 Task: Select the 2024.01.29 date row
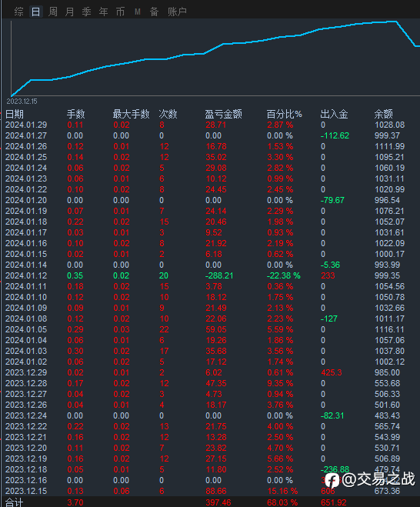point(26,125)
